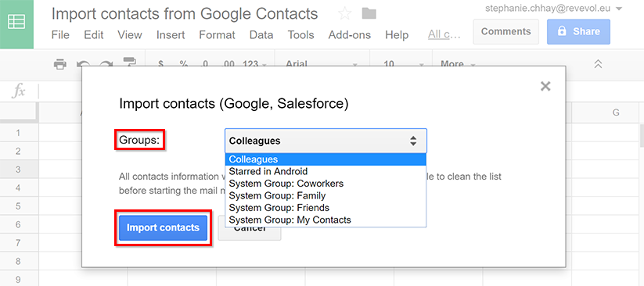Screen dimensions: 644x286
Task: Click the redo arrow icon
Action: click(x=106, y=64)
